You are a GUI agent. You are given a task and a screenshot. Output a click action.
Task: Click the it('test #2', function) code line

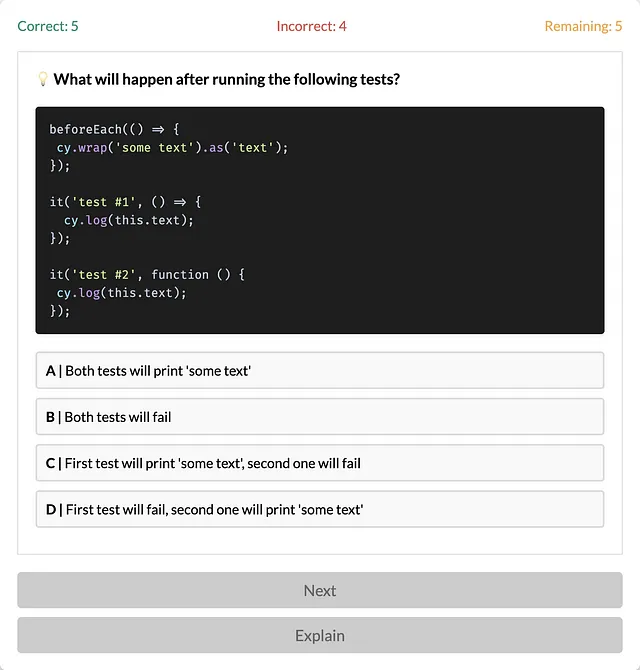(x=147, y=274)
